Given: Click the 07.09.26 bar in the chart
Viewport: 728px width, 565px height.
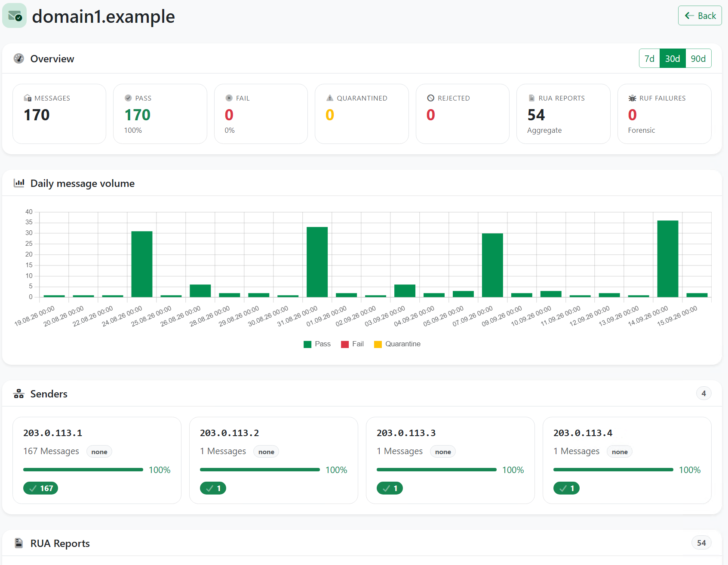Looking at the screenshot, I should pyautogui.click(x=492, y=265).
